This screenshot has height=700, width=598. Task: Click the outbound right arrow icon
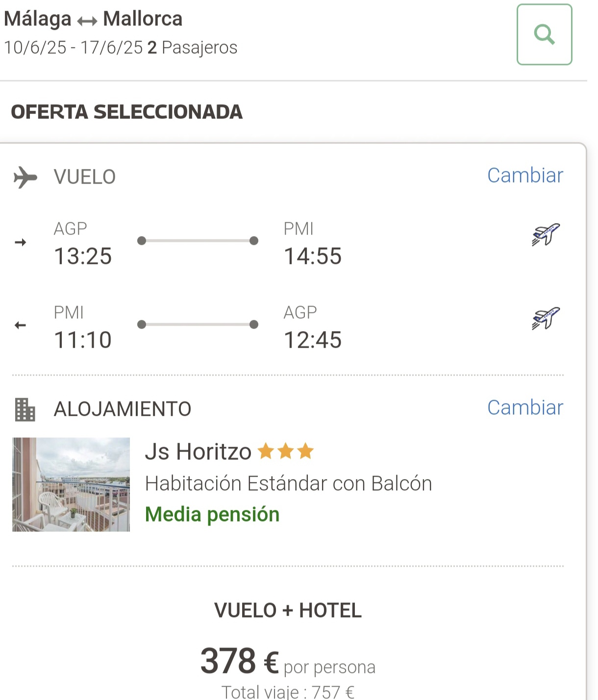21,242
